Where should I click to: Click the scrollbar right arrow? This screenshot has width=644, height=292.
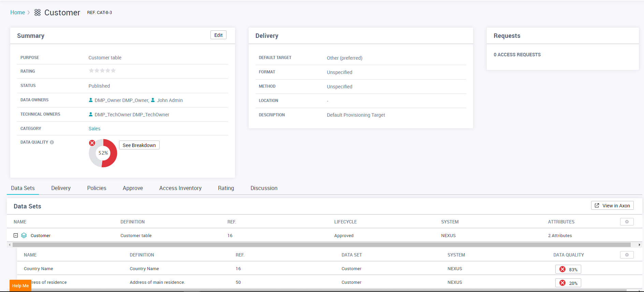(639, 245)
